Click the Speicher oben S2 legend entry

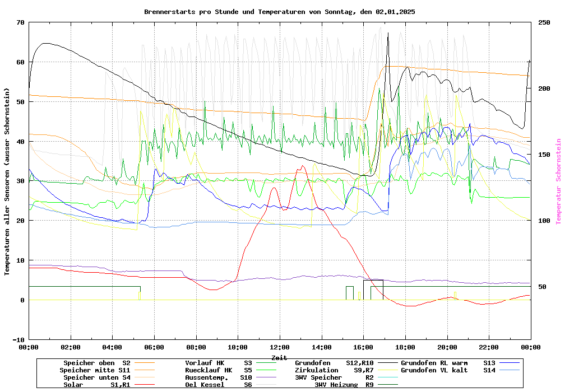point(96,363)
